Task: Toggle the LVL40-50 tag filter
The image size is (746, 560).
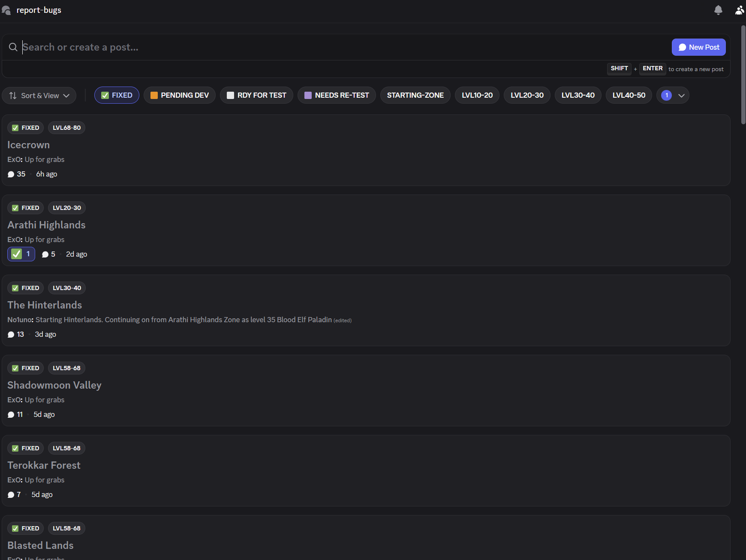Action: 629,95
